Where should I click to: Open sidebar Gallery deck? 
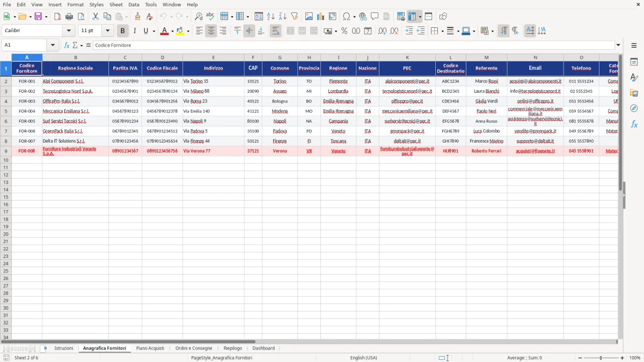point(634,93)
